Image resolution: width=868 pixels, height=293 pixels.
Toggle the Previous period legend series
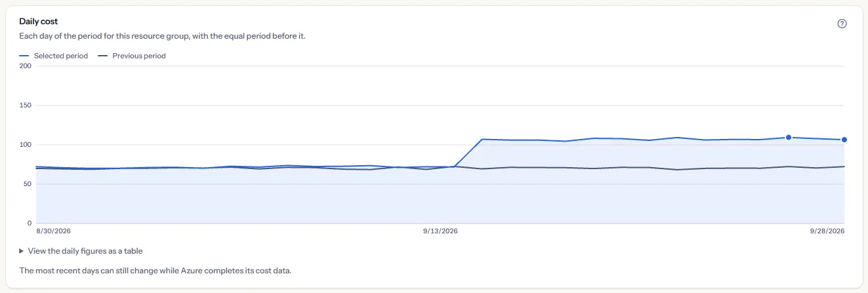pos(132,56)
